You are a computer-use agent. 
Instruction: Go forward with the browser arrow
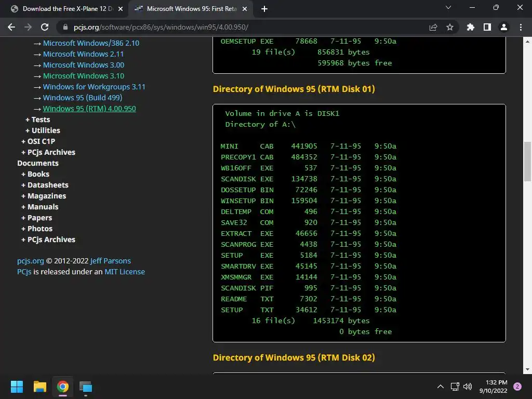coord(28,27)
